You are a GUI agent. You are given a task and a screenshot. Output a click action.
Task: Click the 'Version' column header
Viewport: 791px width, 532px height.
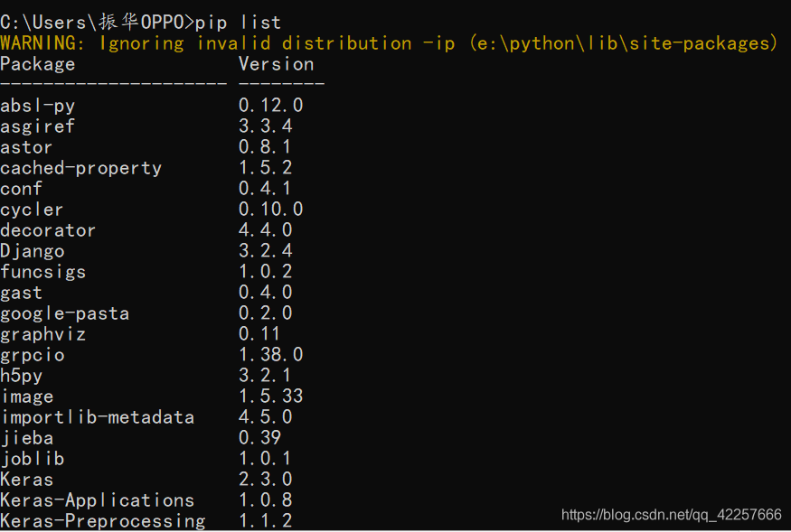pos(276,64)
